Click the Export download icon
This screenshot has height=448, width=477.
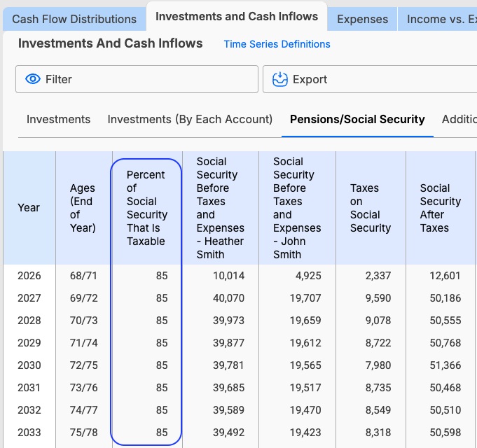pos(280,79)
